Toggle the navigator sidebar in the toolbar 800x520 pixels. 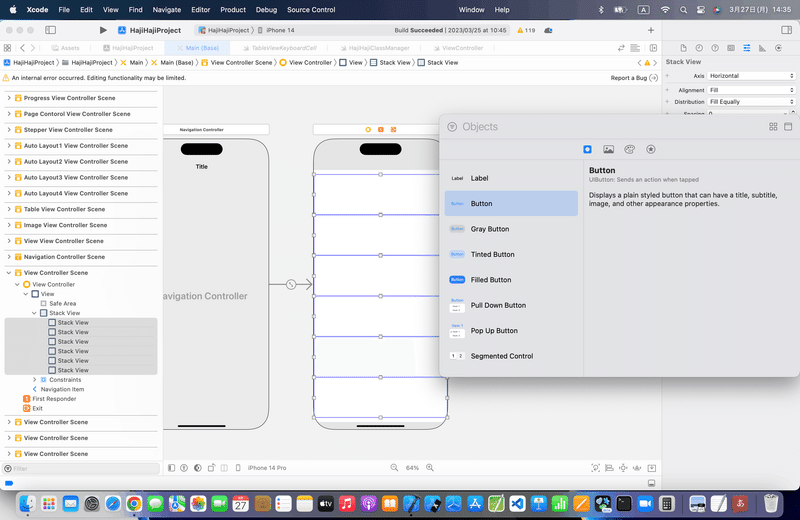click(51, 30)
